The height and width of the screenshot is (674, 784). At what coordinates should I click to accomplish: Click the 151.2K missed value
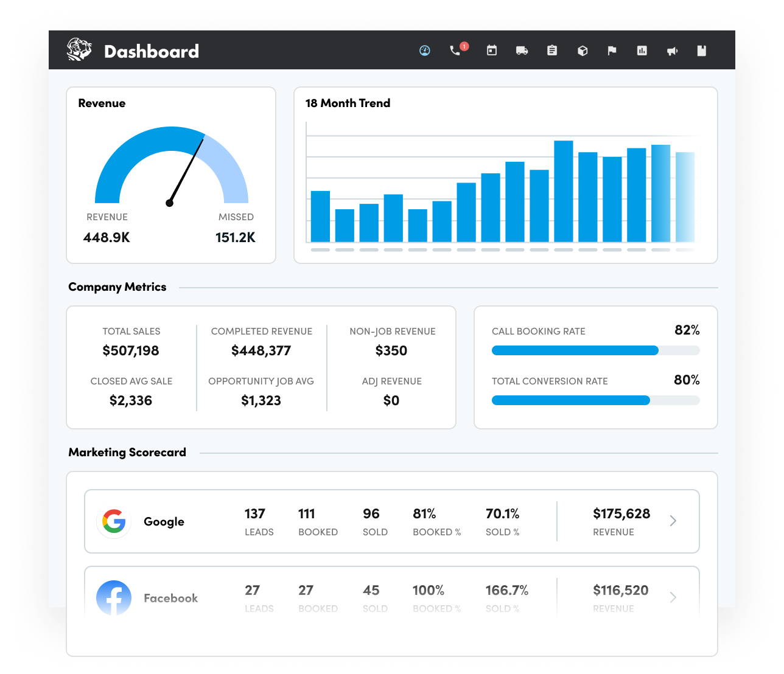coord(236,237)
